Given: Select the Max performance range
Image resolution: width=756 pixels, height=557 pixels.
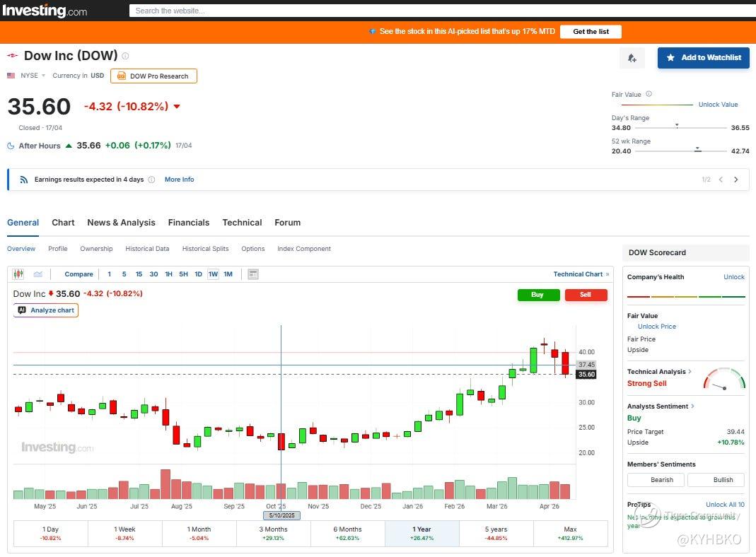Looking at the screenshot, I should [x=571, y=534].
